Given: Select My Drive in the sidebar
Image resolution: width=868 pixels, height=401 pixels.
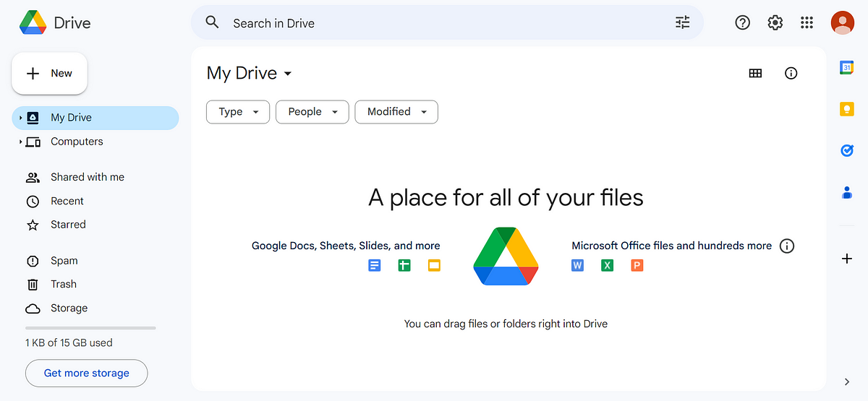Looking at the screenshot, I should [x=95, y=118].
